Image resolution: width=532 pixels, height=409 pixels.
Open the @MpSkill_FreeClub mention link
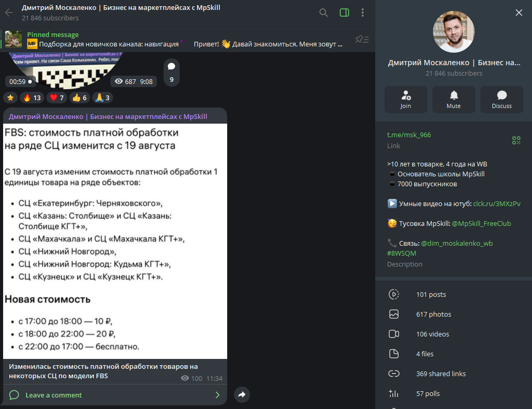(481, 223)
